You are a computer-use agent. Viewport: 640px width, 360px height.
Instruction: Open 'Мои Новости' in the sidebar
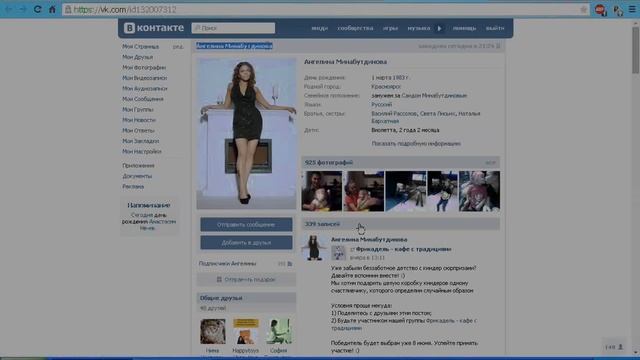[x=139, y=120]
